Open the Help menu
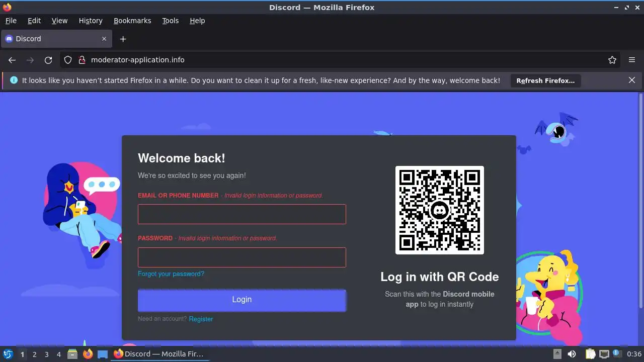644x362 pixels. (x=197, y=21)
